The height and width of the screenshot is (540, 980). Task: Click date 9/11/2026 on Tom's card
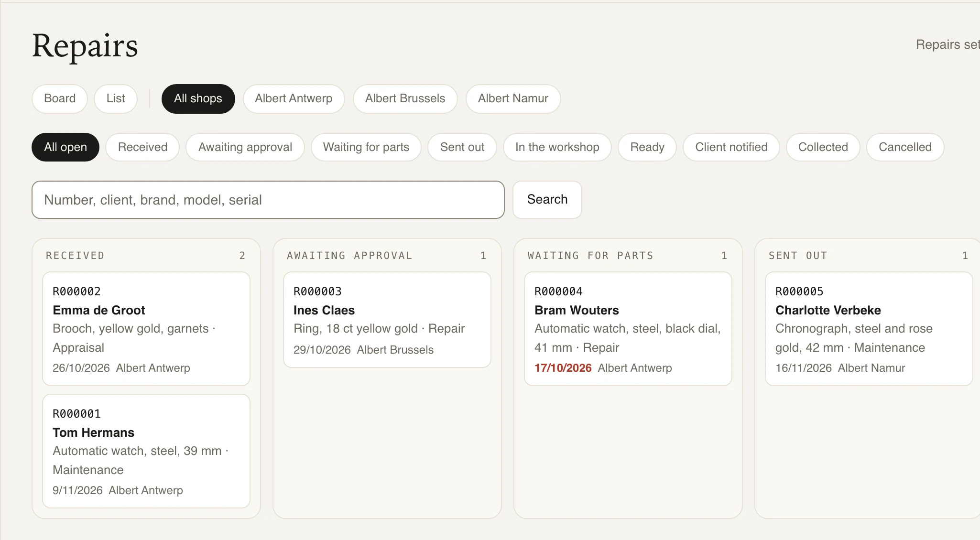tap(77, 490)
